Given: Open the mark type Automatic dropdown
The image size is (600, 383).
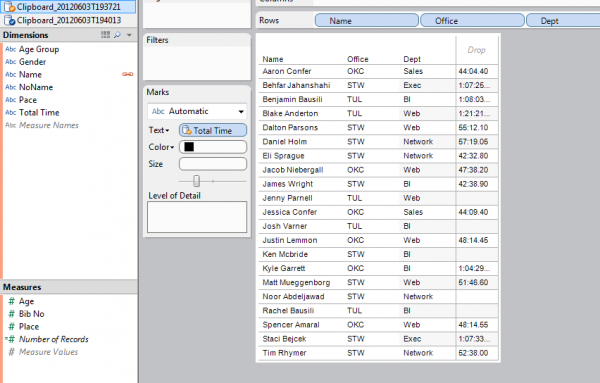Looking at the screenshot, I should (x=197, y=111).
